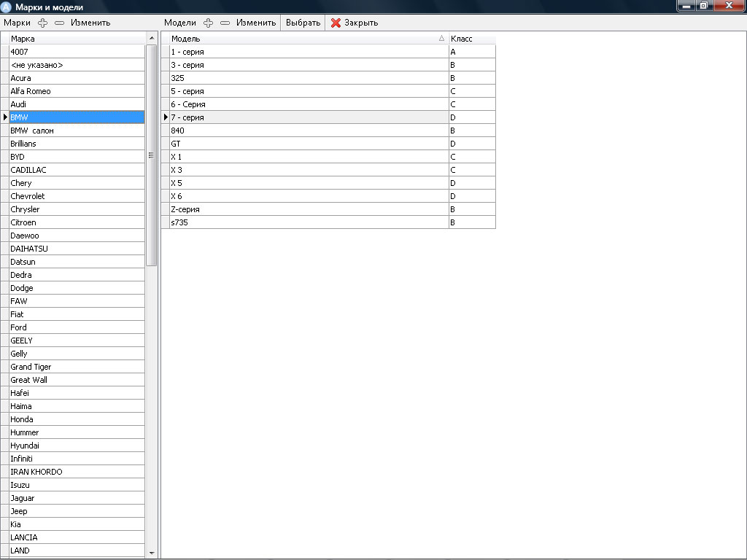This screenshot has height=560, width=747.
Task: Select model 840
Action: click(309, 131)
